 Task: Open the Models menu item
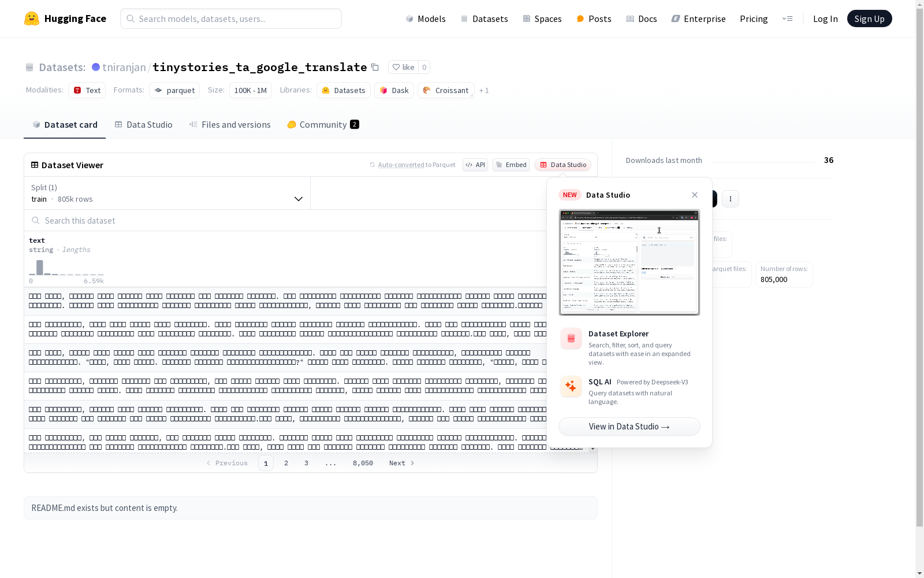(426, 18)
